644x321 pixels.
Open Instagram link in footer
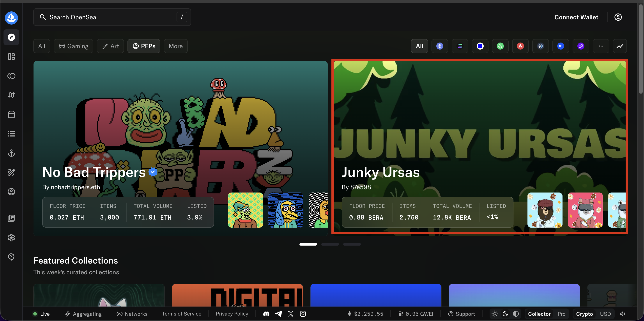[x=303, y=314]
